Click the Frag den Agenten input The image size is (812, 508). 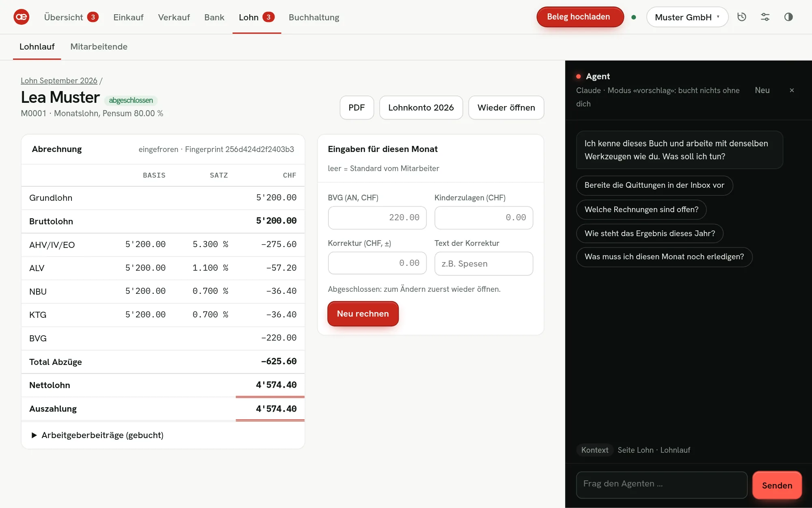coord(661,485)
